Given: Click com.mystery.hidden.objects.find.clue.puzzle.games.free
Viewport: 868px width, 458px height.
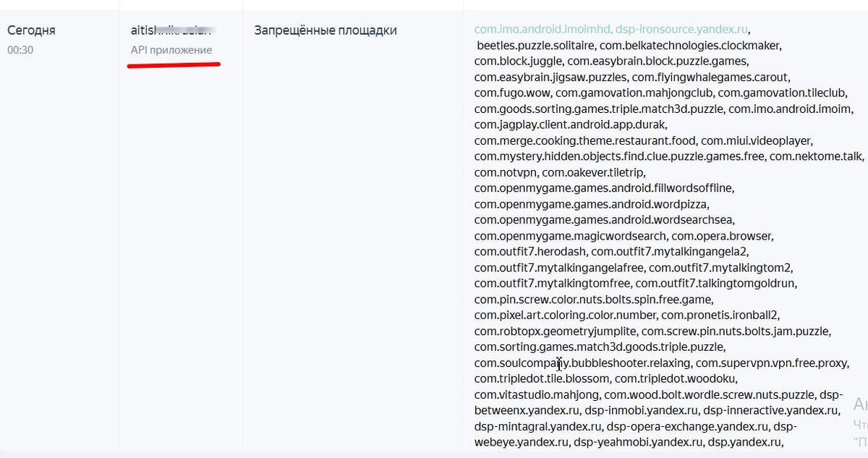Looking at the screenshot, I should click(618, 156).
